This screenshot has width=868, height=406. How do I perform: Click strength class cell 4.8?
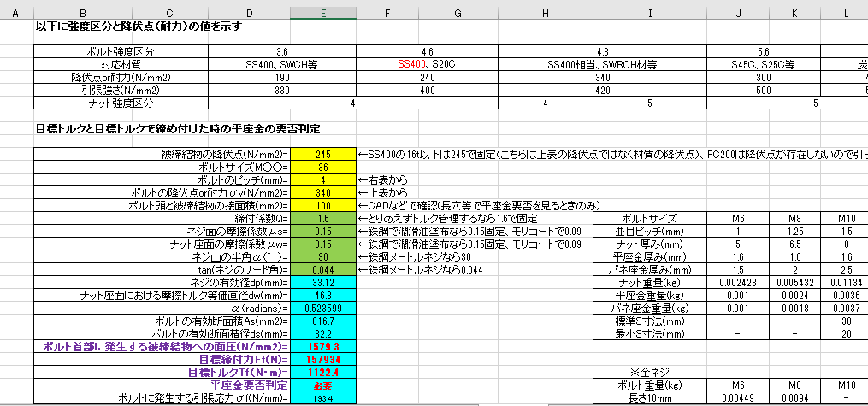tap(602, 52)
